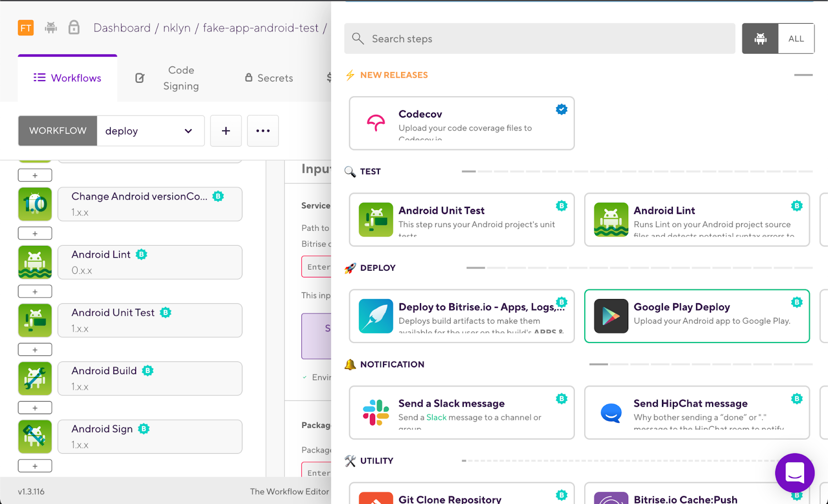The width and height of the screenshot is (828, 504).
Task: Select the Android Build step icon
Action: [35, 379]
